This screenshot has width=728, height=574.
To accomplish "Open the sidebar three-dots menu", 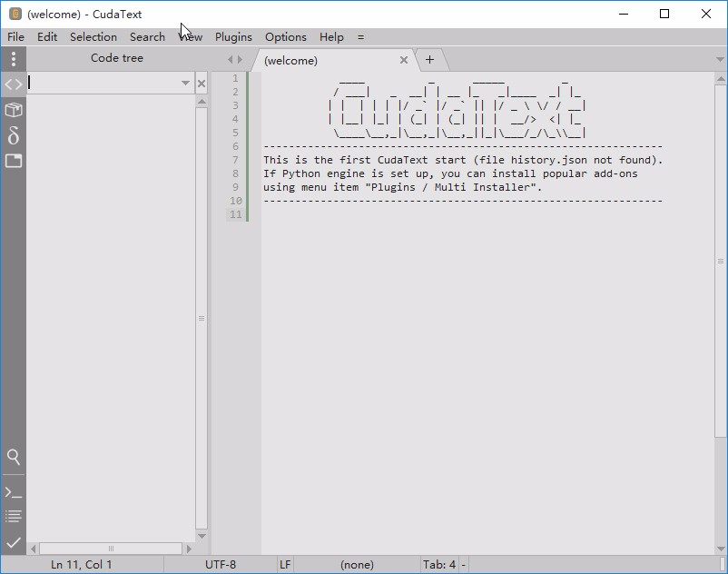I will tap(14, 58).
